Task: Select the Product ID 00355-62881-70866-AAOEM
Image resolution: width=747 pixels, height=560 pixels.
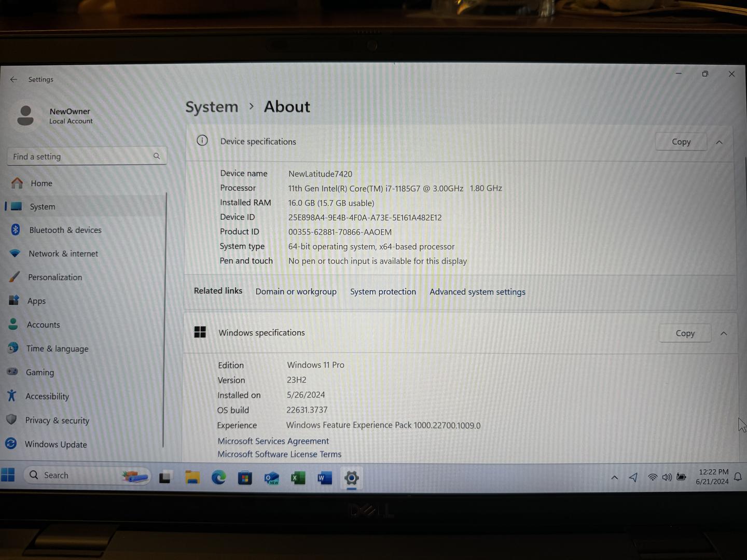Action: coord(340,232)
